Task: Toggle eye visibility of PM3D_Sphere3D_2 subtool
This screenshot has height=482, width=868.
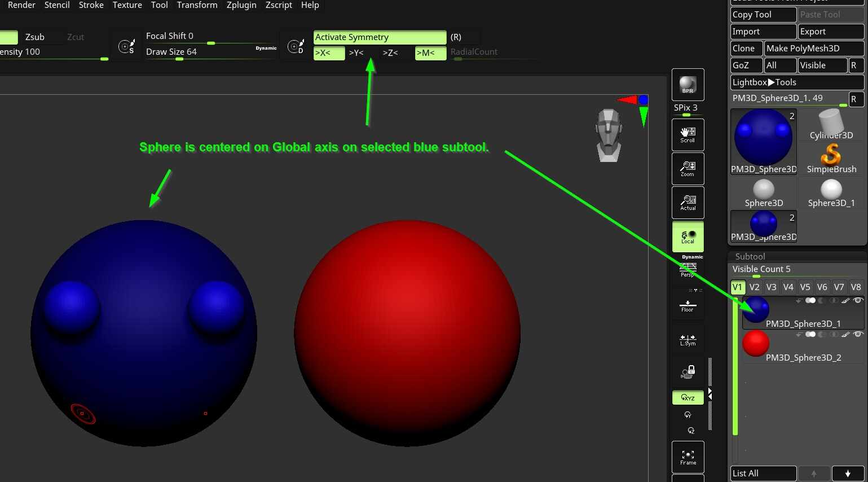Action: (858, 334)
